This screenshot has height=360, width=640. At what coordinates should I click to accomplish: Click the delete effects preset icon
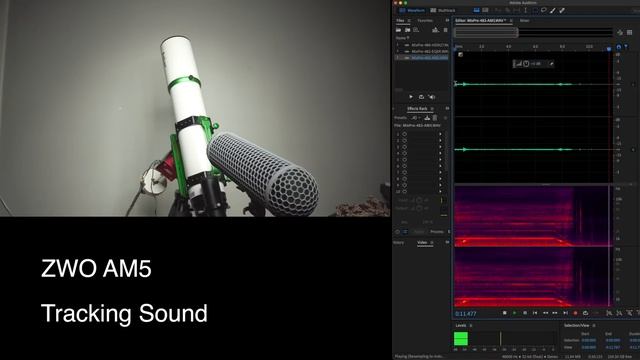(x=435, y=118)
